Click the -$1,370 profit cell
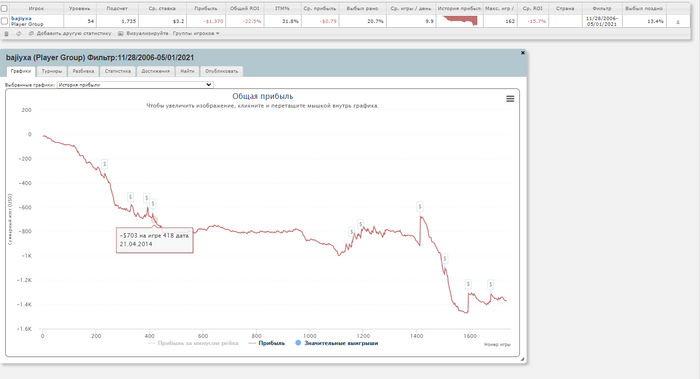700x379 pixels. click(206, 21)
